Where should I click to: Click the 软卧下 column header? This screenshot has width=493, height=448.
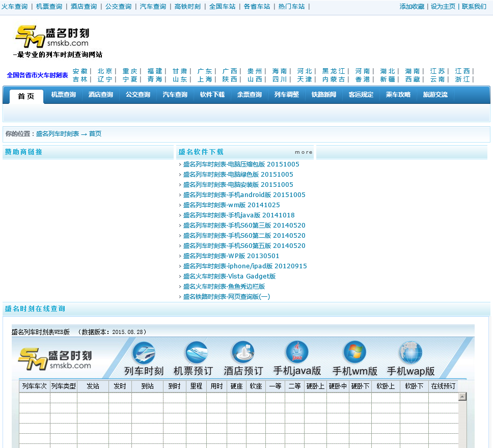414,386
